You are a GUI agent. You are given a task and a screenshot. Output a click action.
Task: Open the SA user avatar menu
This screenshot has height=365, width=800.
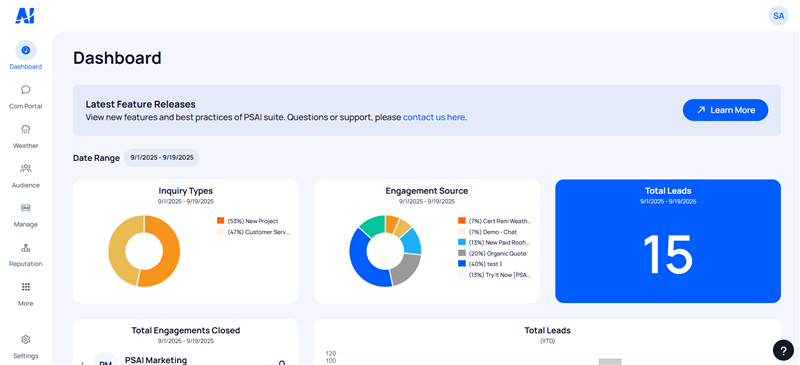tap(779, 16)
